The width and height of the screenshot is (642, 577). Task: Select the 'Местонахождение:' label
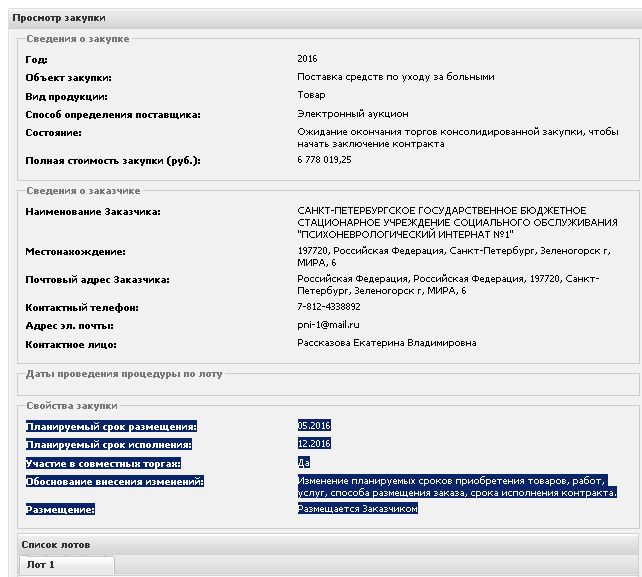click(x=75, y=251)
